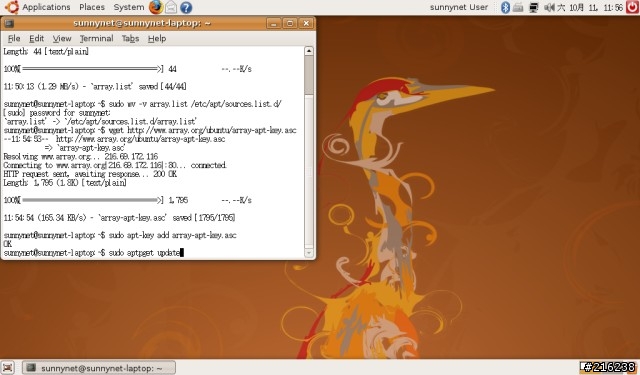Click 'Length: 44 [text/plain]' line

tap(46, 51)
